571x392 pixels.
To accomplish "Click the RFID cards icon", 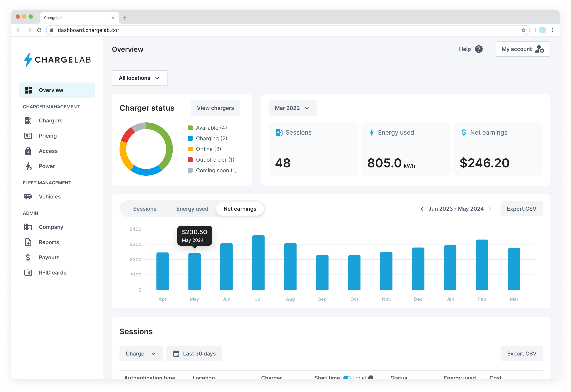I will pyautogui.click(x=28, y=273).
